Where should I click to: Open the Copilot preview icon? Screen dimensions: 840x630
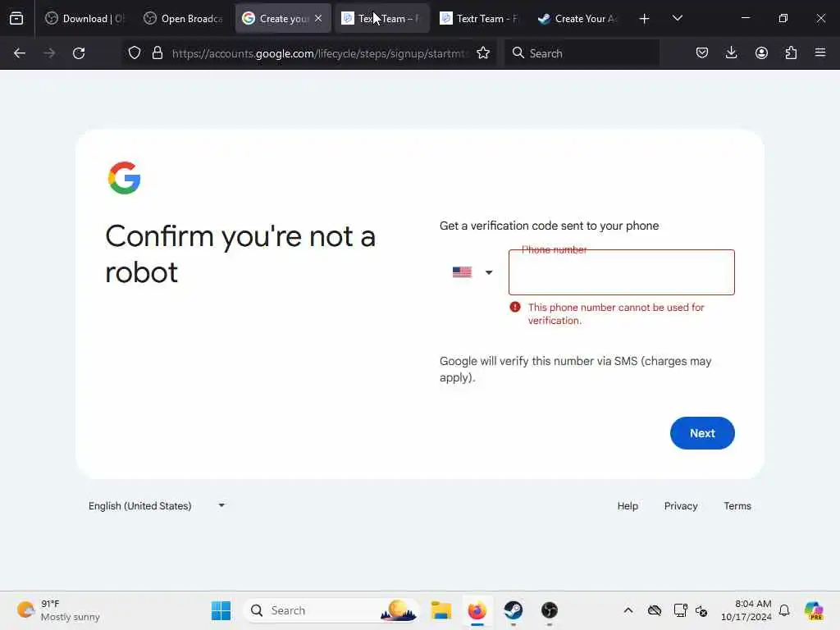(x=813, y=610)
